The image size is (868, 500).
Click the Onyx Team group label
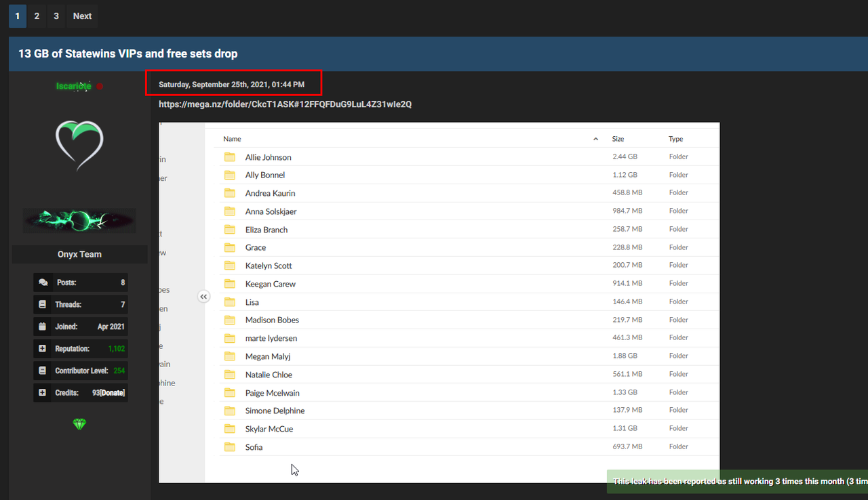[x=79, y=254]
